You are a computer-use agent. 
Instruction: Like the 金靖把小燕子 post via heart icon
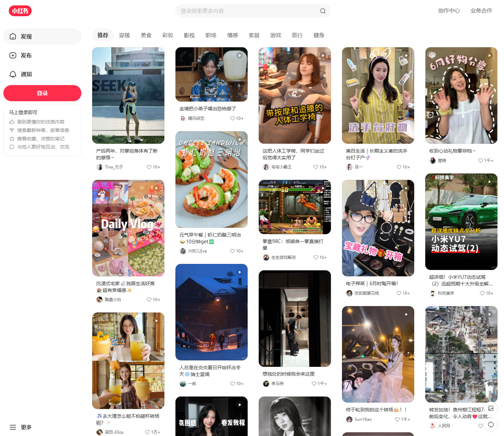[232, 118]
